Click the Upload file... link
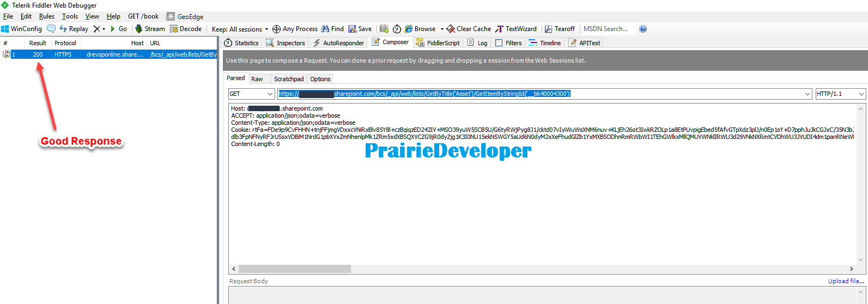Screen dimensions: 868x304 (x=846, y=281)
